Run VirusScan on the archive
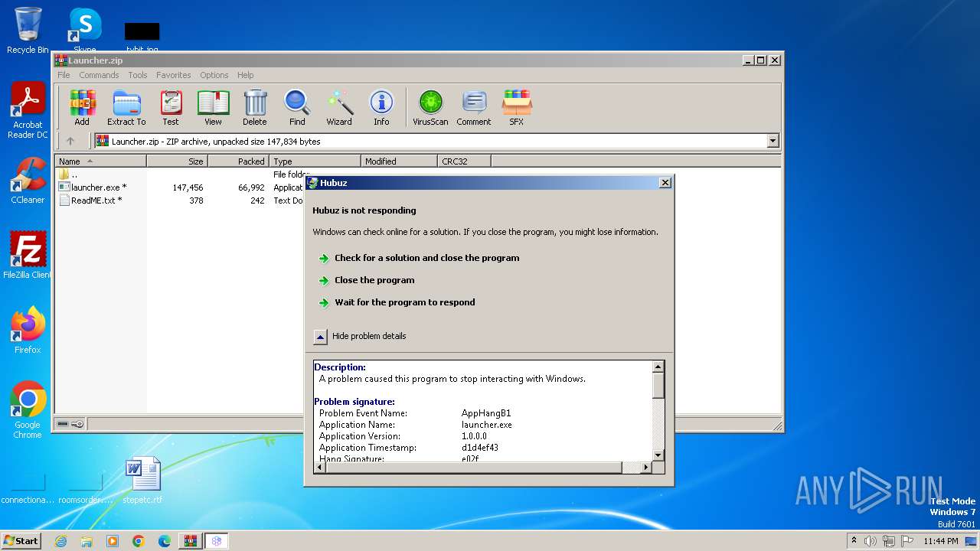 click(x=430, y=108)
